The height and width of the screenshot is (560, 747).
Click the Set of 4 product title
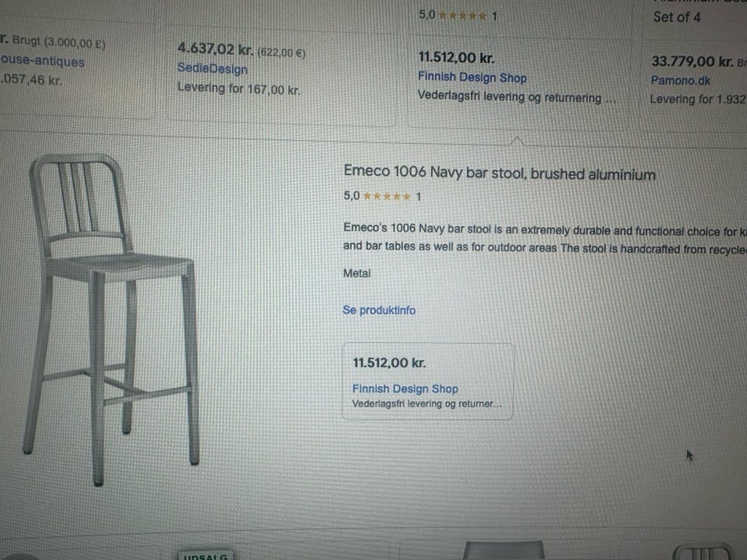[x=676, y=18]
